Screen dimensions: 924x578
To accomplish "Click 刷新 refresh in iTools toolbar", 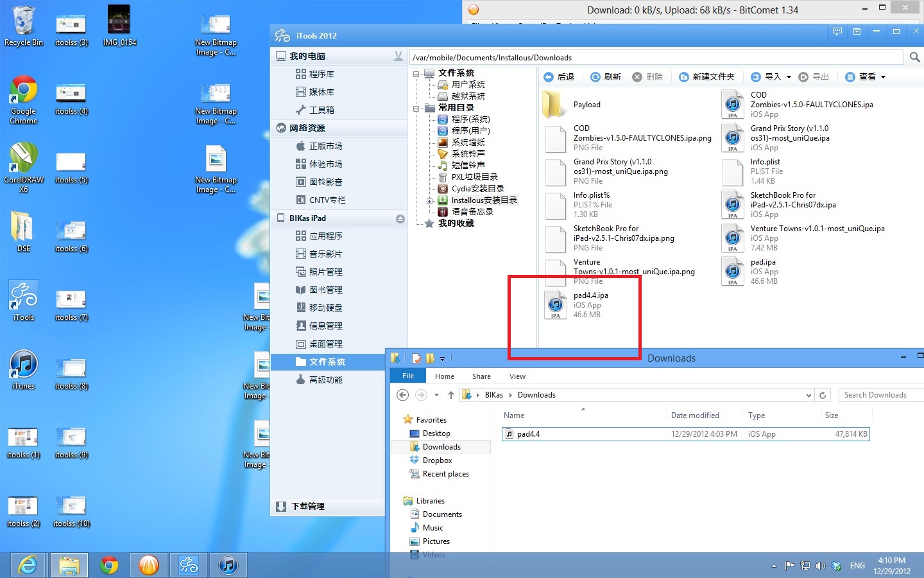I will (x=606, y=76).
